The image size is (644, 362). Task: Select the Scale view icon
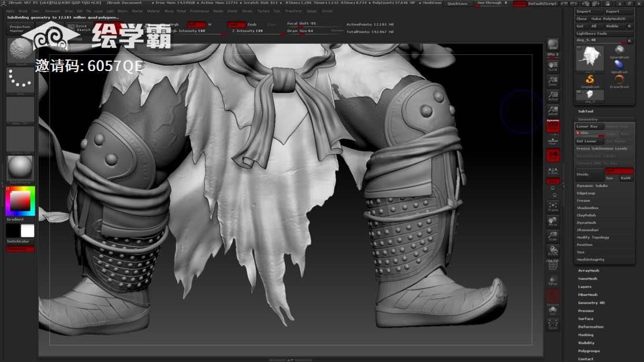tap(553, 236)
